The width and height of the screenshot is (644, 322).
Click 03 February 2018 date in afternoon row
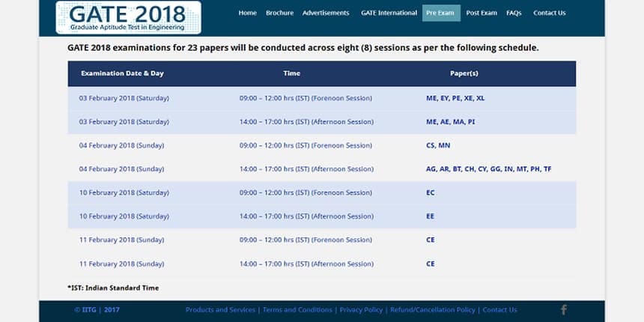(124, 122)
